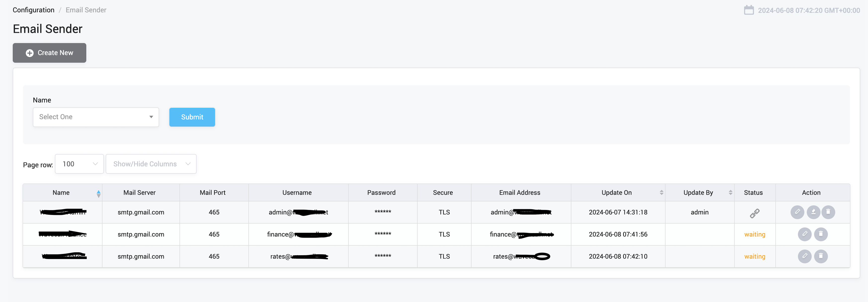868x302 pixels.
Task: Delete the admin email sender row
Action: (x=828, y=212)
